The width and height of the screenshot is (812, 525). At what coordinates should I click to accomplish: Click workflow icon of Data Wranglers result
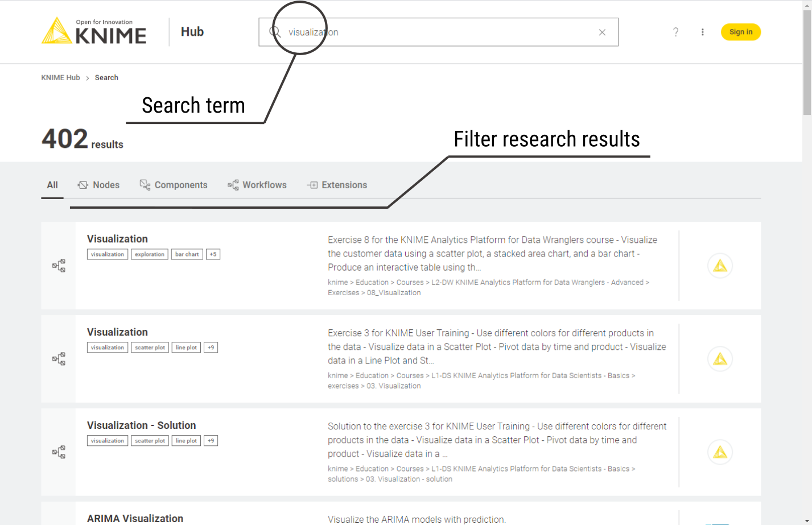59,266
